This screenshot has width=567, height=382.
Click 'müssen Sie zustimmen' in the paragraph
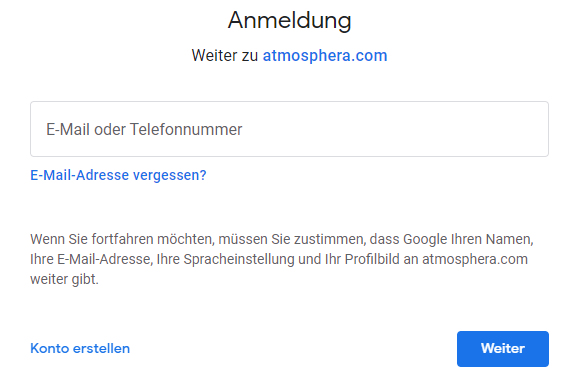pyautogui.click(x=291, y=239)
